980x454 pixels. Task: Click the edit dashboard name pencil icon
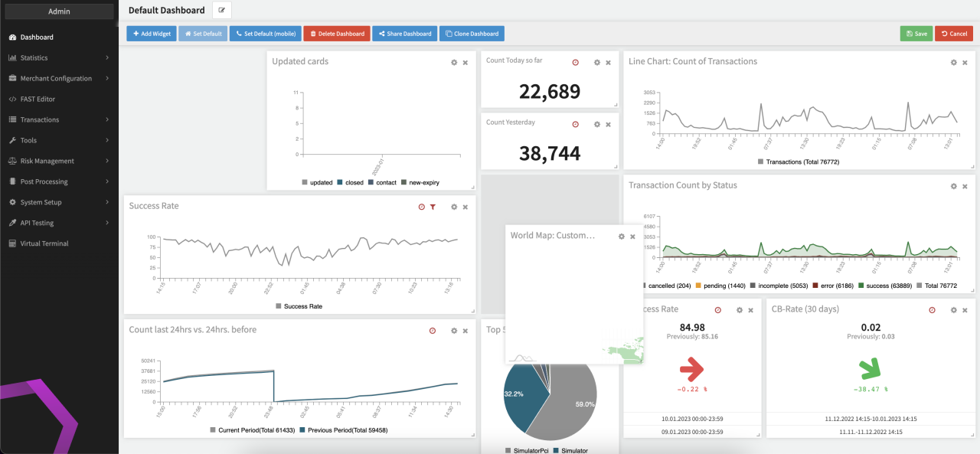click(x=222, y=10)
